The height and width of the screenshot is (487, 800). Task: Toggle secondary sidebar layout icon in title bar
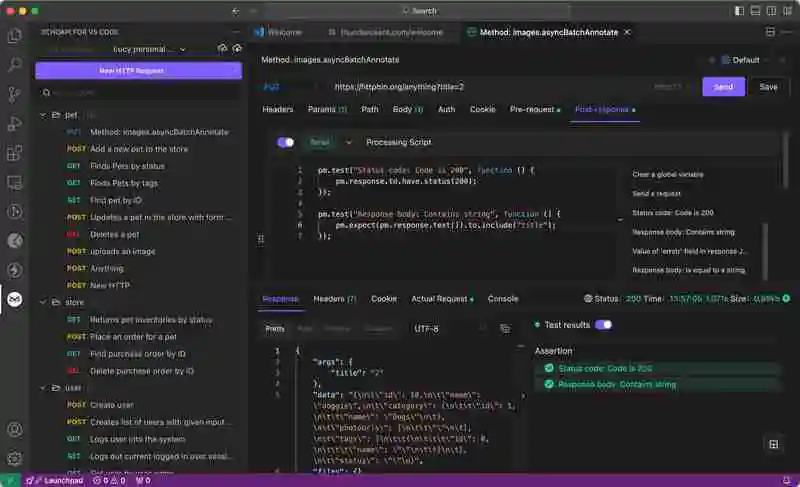[x=771, y=11]
